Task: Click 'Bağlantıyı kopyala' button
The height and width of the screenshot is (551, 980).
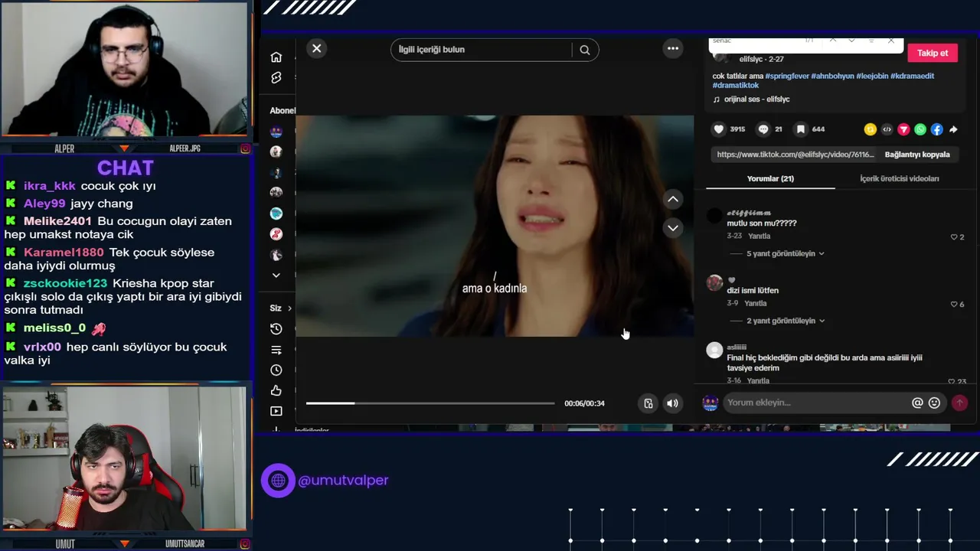Action: [x=917, y=155]
